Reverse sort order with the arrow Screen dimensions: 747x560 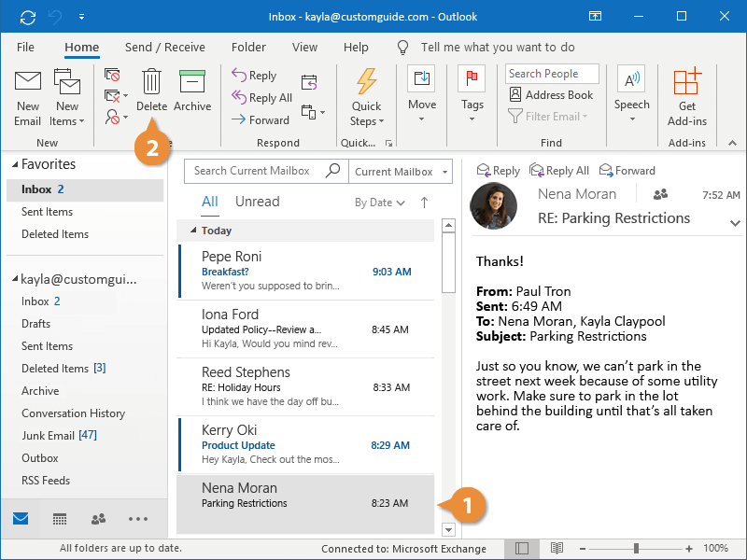click(424, 203)
